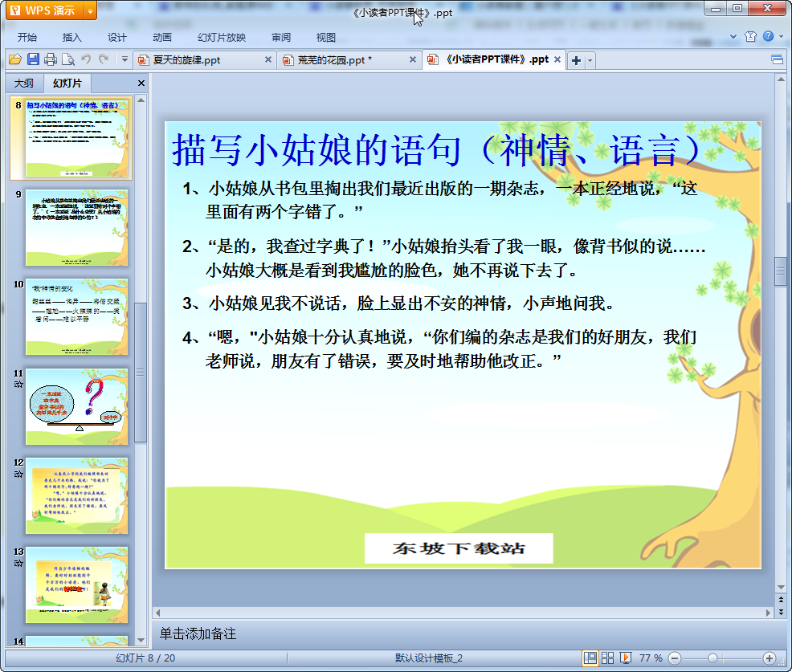The image size is (792, 672).
Task: Select slide 12 thumbnail
Action: pos(77,496)
